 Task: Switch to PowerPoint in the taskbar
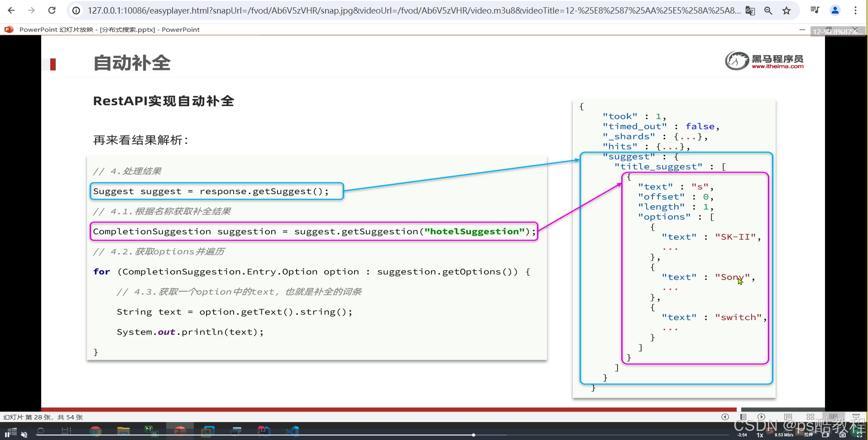pyautogui.click(x=180, y=431)
